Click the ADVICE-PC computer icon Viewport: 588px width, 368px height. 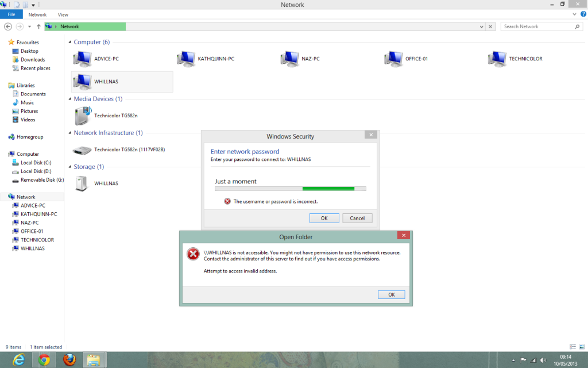click(x=83, y=59)
